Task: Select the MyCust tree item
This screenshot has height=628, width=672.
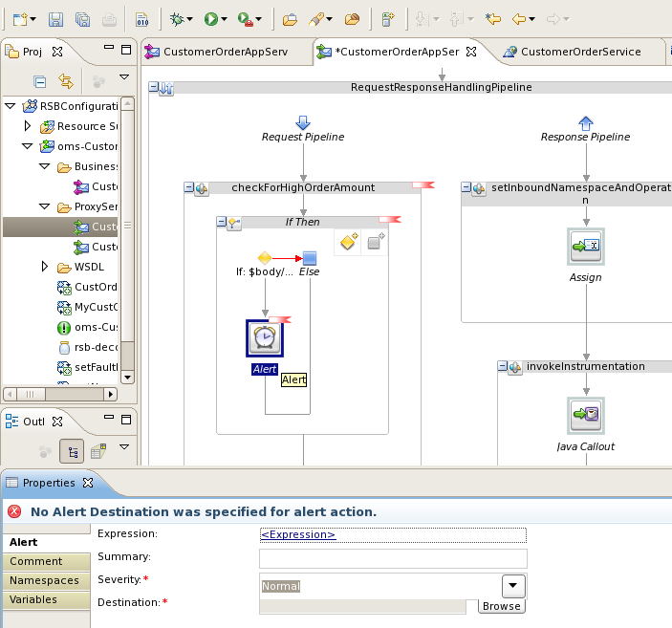Action: coord(87,307)
